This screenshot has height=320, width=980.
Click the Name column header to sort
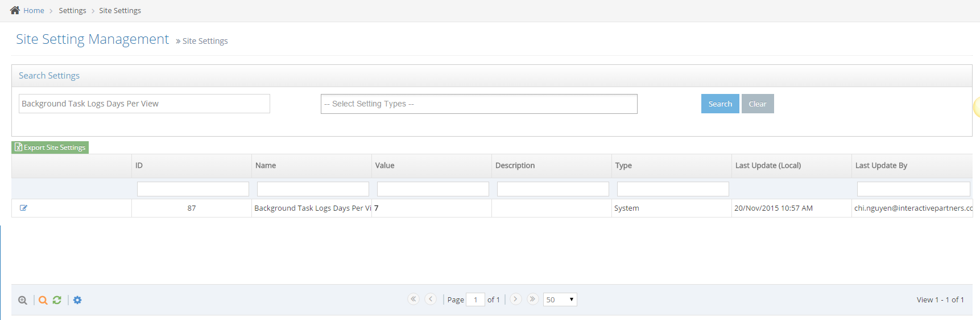click(266, 166)
